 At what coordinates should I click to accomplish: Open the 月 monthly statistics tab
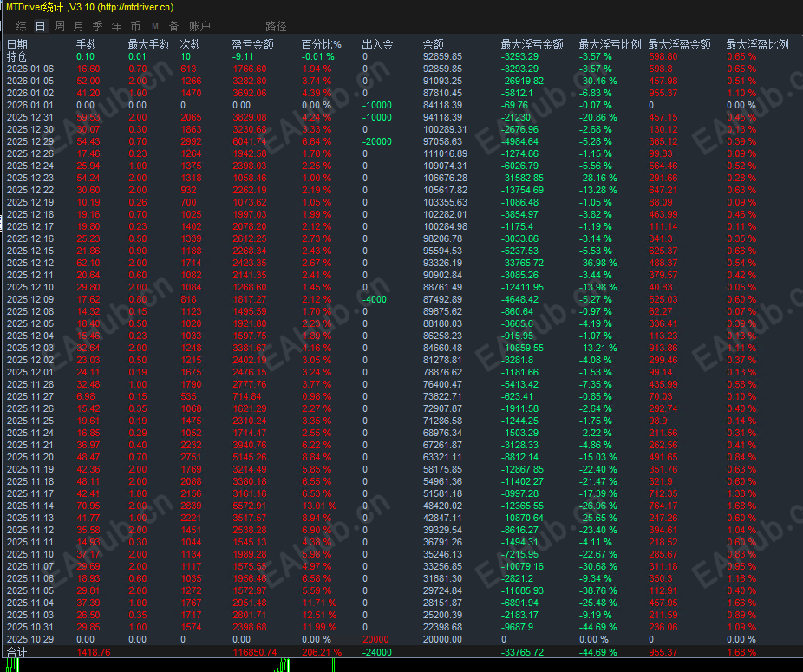click(78, 26)
